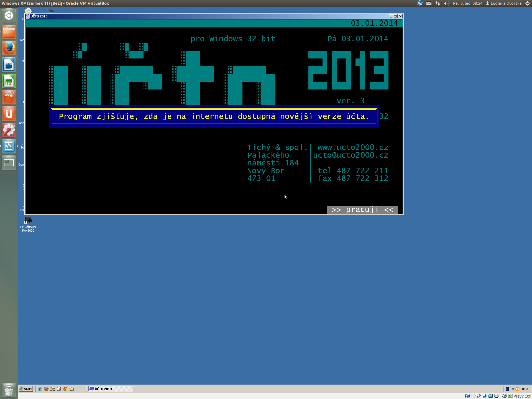The image size is (532, 399).
Task: Click network drive quick launch icon
Action: tap(53, 389)
